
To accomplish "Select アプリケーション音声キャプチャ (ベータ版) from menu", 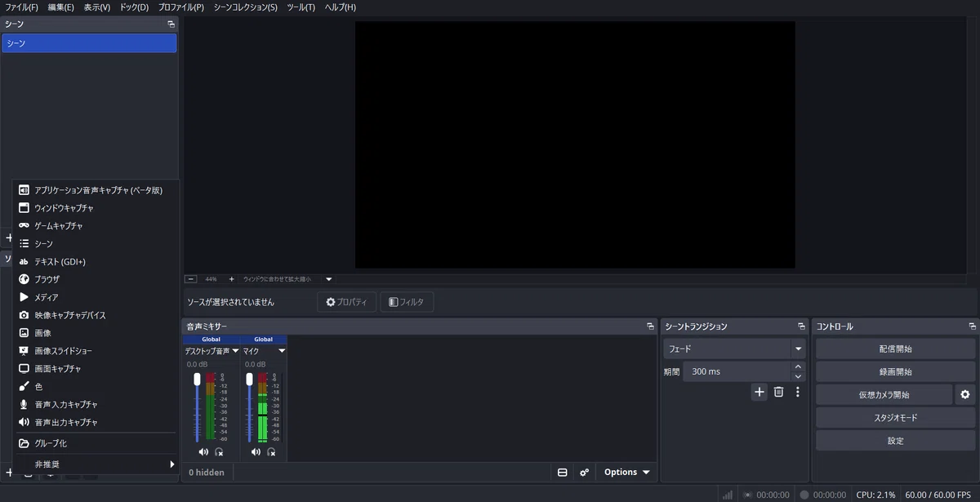I will pos(96,190).
